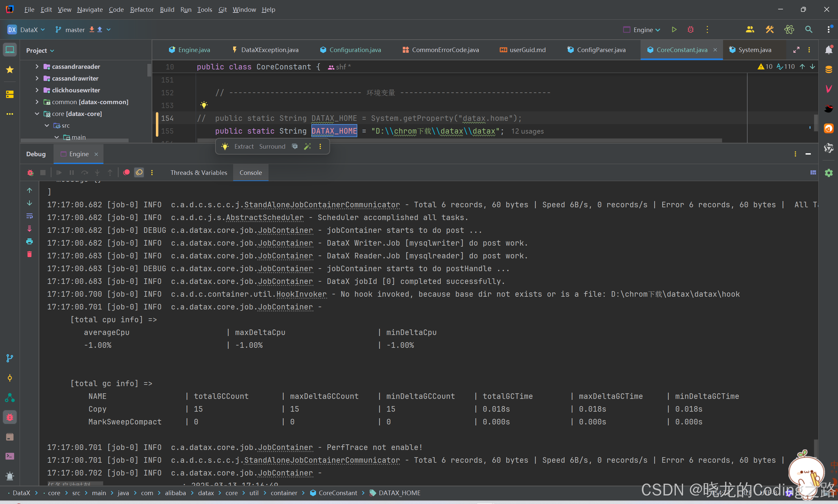Open Engine run configuration dropdown
Viewport: 838px width, 504px height.
click(x=642, y=29)
